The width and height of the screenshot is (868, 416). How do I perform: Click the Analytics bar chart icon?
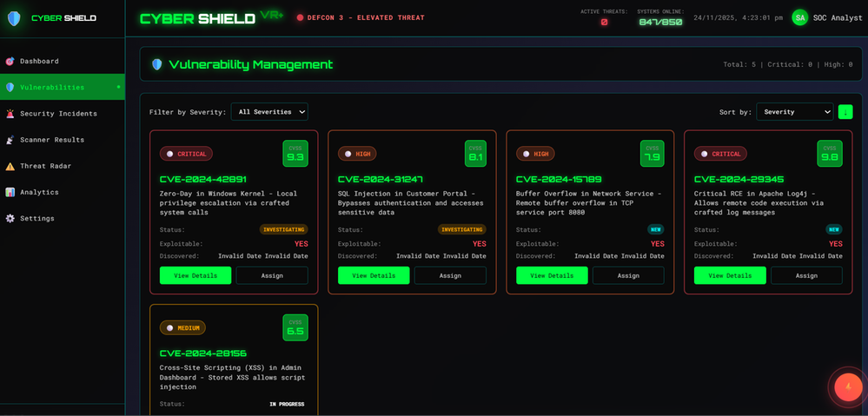pos(10,192)
